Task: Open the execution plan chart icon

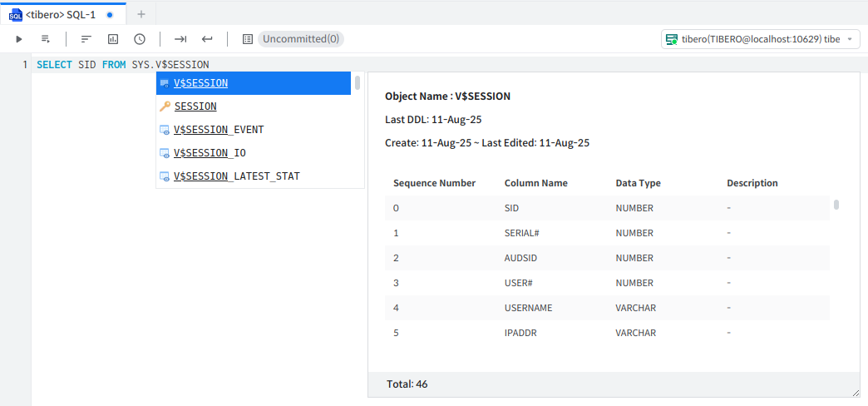Action: point(113,39)
